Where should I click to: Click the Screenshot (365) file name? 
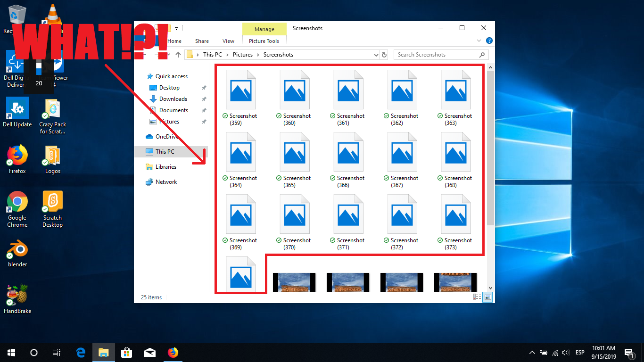tap(297, 181)
